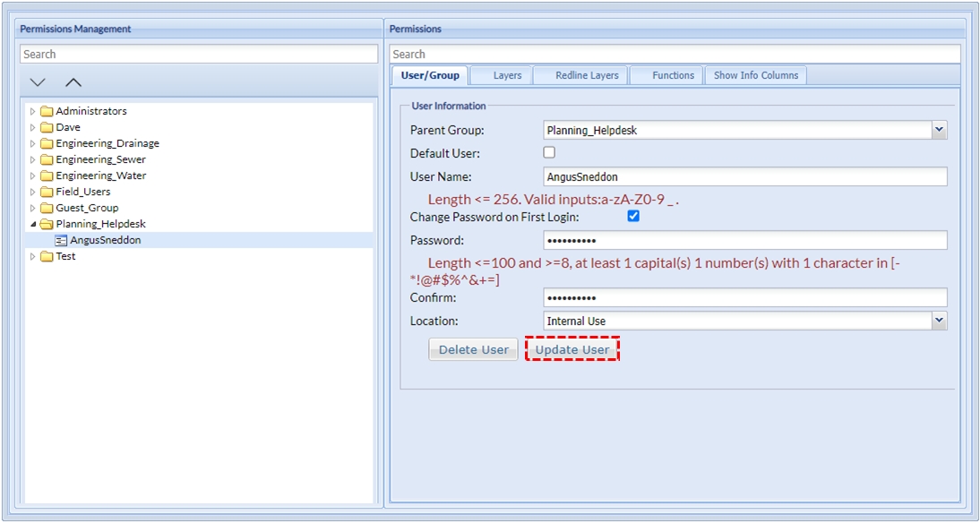Screen dimensions: 980x523
Task: Click the Engineering_Drainage folder icon
Action: (47, 144)
